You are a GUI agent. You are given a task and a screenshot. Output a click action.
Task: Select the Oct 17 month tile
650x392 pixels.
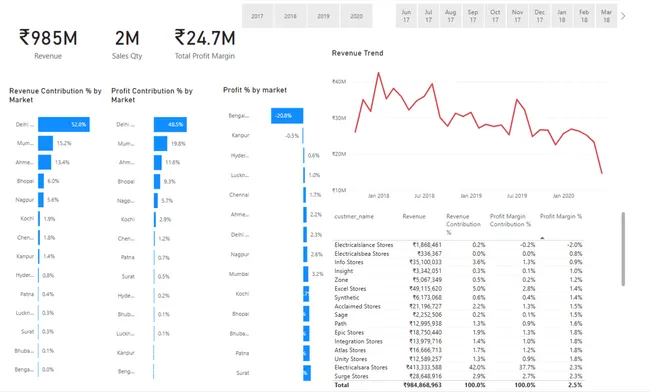[x=495, y=16]
